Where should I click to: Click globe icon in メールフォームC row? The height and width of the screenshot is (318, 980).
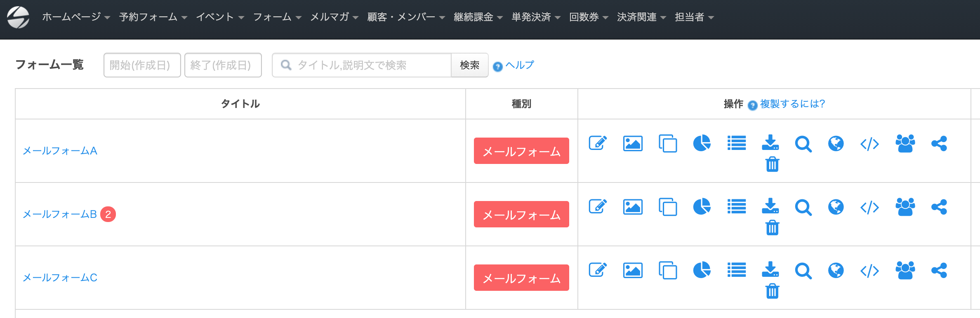coord(836,270)
